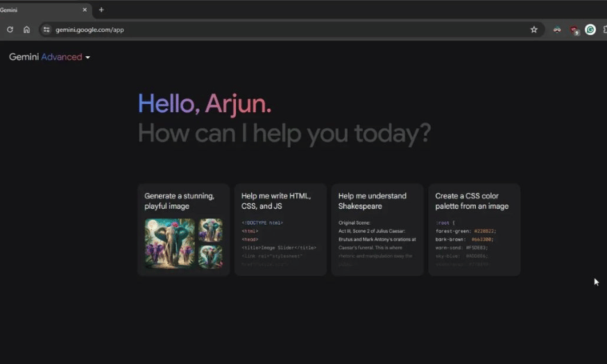607x364 pixels.
Task: Choose the Create a CSS color palette card
Action: tap(475, 229)
